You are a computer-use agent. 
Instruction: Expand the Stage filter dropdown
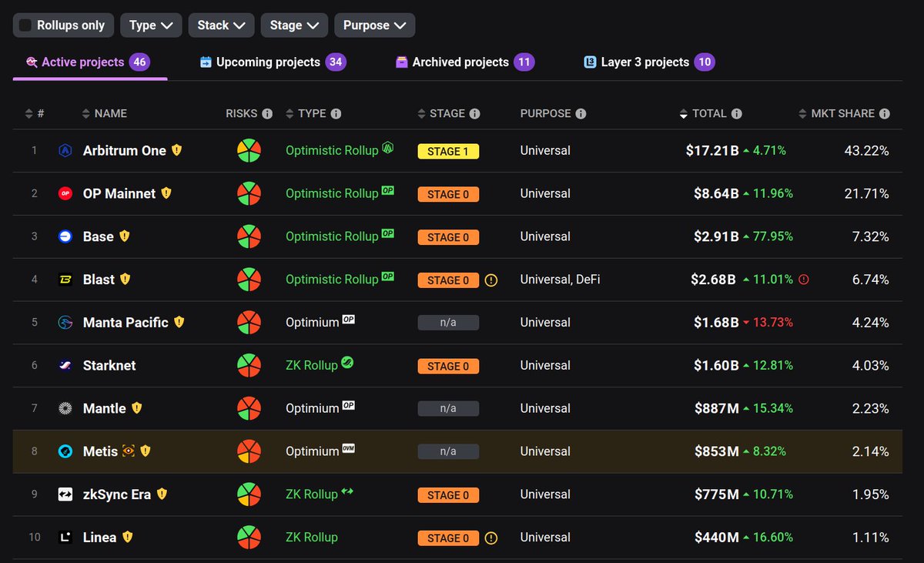click(294, 25)
